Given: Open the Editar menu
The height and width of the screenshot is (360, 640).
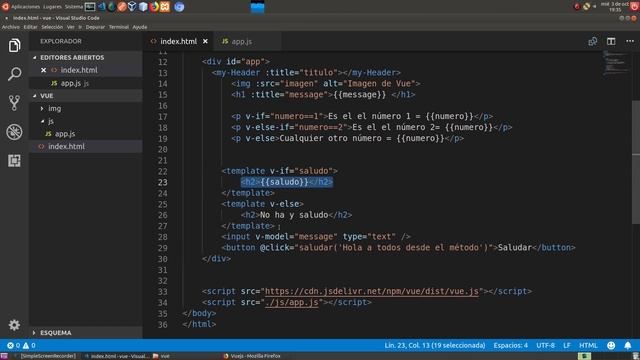Looking at the screenshot, I should coord(30,27).
